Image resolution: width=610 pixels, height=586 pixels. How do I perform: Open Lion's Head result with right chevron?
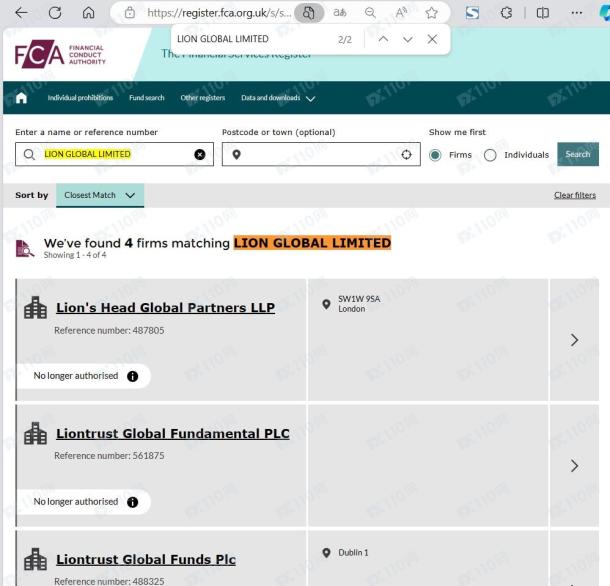[x=574, y=340]
